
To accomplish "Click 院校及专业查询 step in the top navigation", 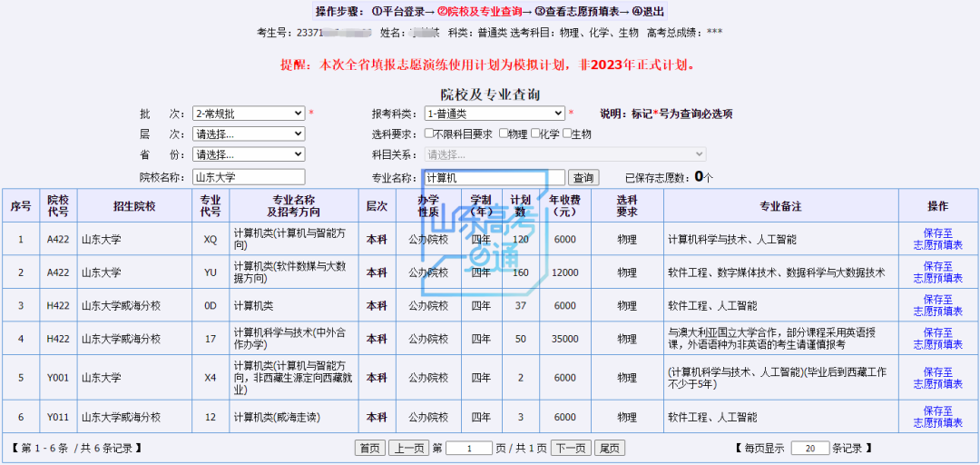I will click(x=479, y=12).
